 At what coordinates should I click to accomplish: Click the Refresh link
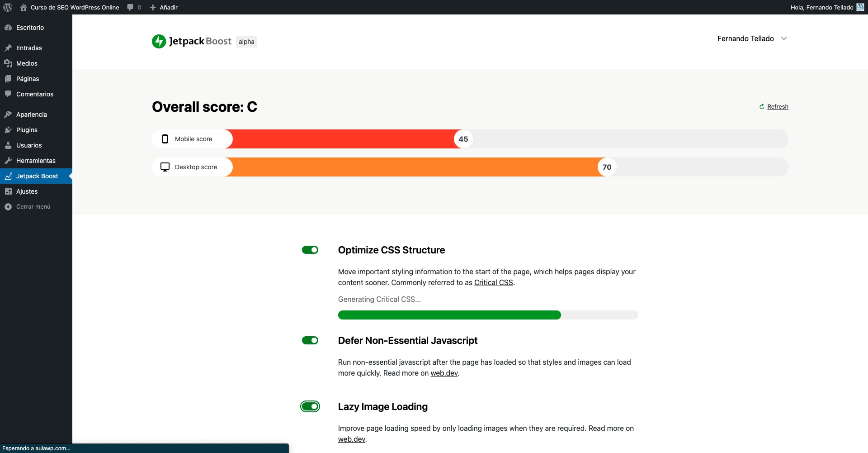[x=778, y=107]
